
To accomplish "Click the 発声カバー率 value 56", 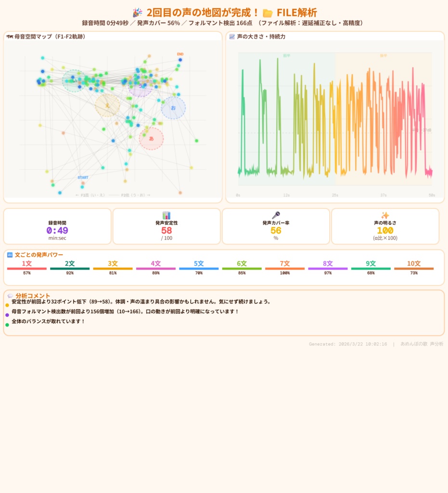I will (x=276, y=231).
